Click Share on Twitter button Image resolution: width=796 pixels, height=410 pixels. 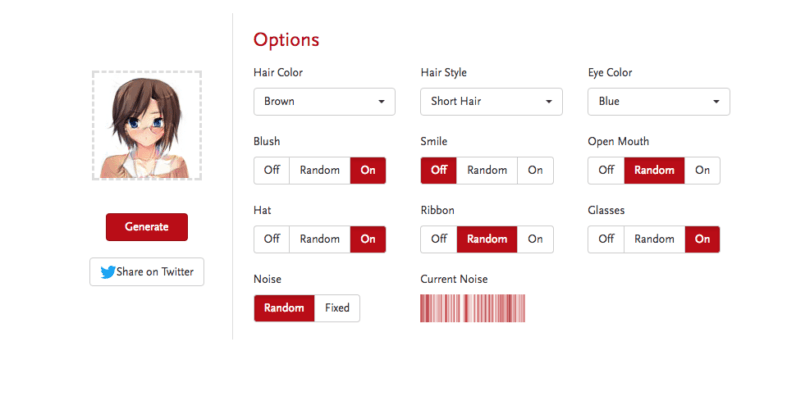(x=147, y=272)
